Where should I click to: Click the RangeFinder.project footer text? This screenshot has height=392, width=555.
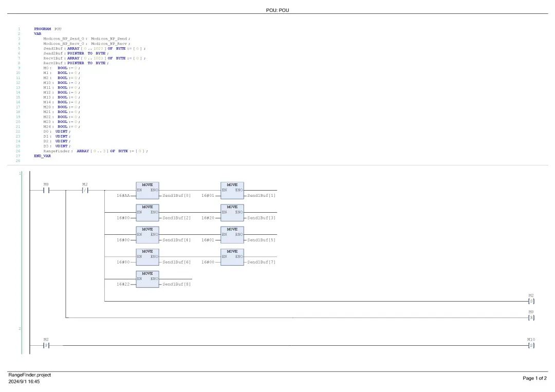[x=30, y=375]
